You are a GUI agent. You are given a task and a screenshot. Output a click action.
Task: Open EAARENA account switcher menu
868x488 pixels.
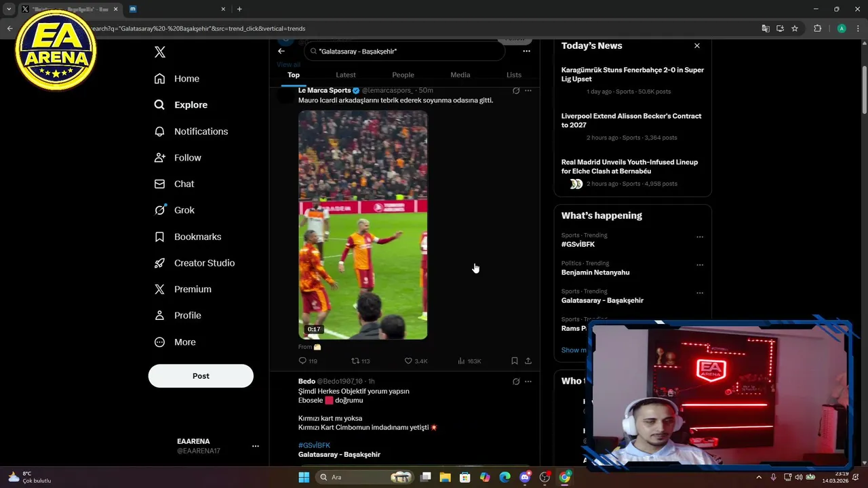click(x=256, y=446)
